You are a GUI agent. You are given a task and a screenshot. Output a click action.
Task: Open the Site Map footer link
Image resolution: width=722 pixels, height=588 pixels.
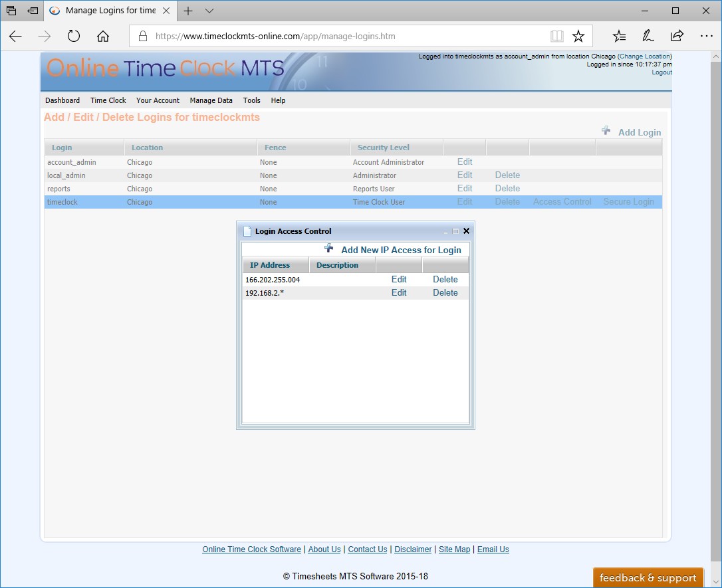click(455, 549)
